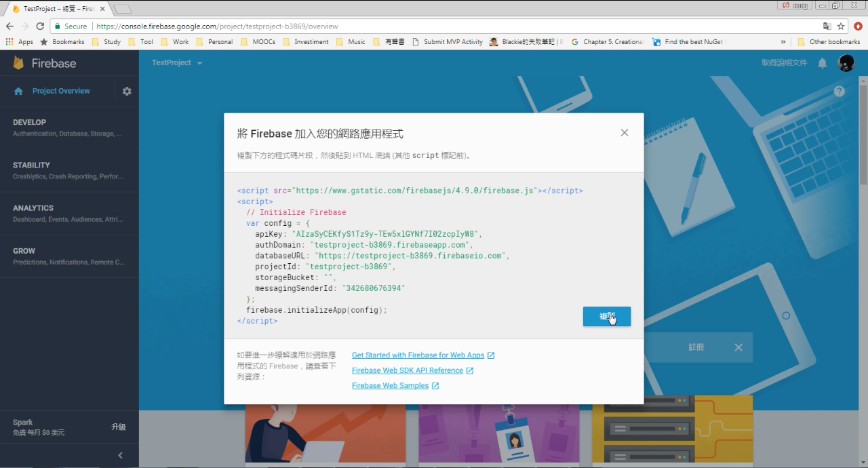Show more bookmarks with double chevron
Screen dimensions: 868x468
(x=783, y=42)
